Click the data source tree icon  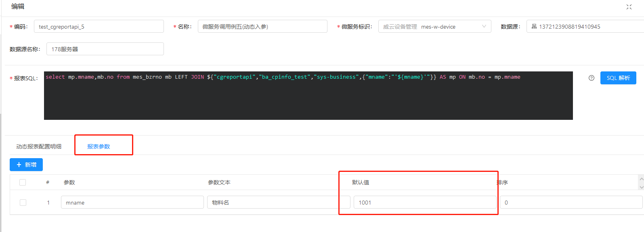tap(534, 26)
